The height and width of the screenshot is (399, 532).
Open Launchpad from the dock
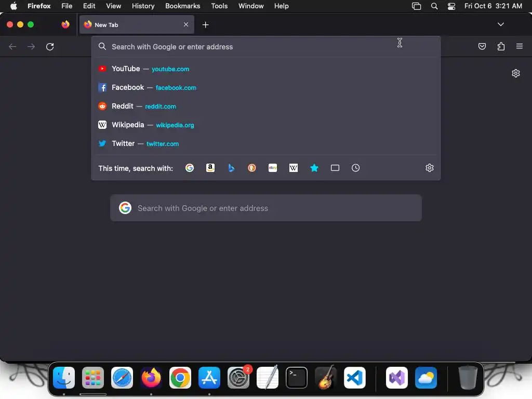93,378
